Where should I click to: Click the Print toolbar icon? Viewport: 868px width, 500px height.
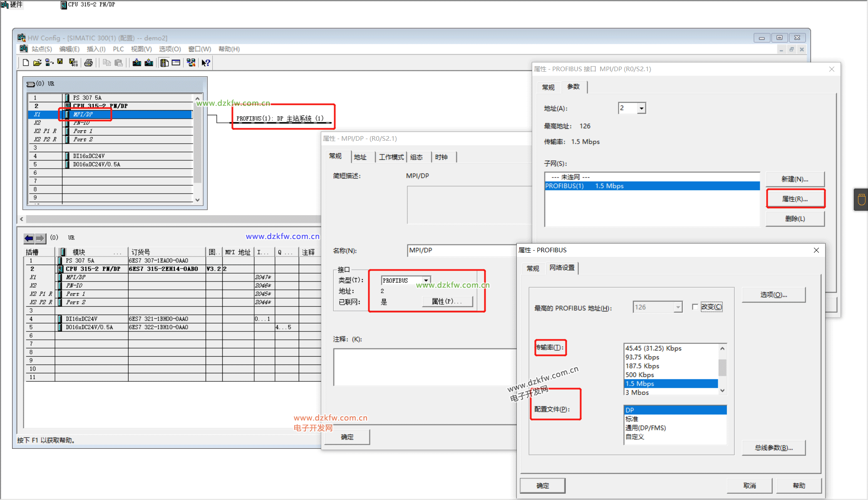click(x=88, y=63)
